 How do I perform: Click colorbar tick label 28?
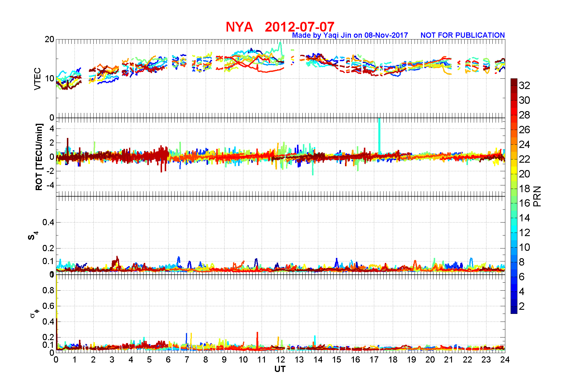pos(524,115)
